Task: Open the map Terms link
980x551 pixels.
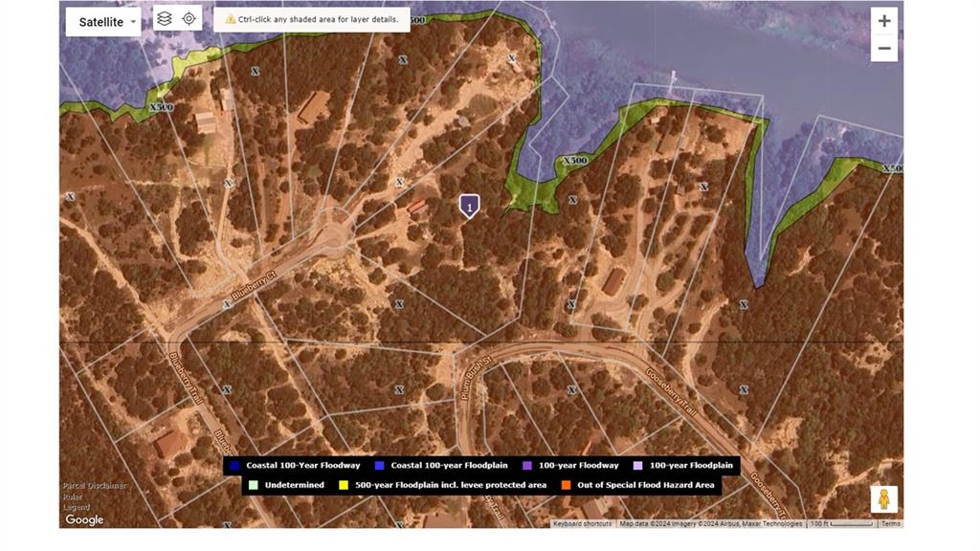Action: click(x=890, y=524)
